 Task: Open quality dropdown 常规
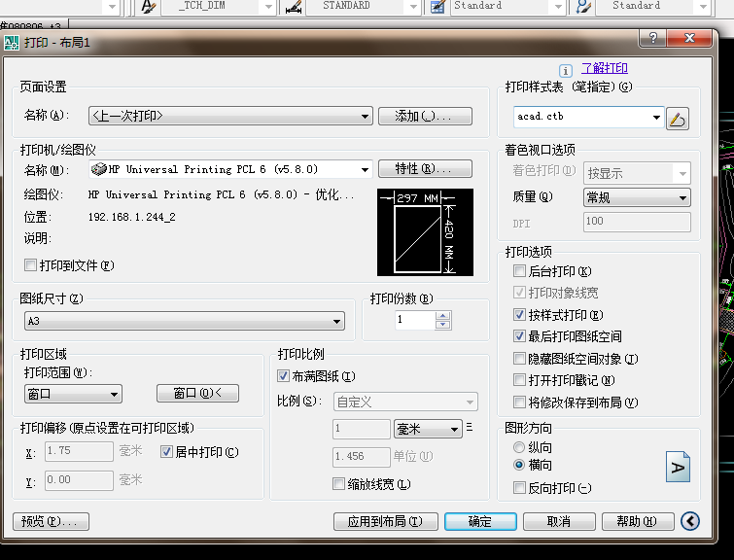[x=637, y=197]
